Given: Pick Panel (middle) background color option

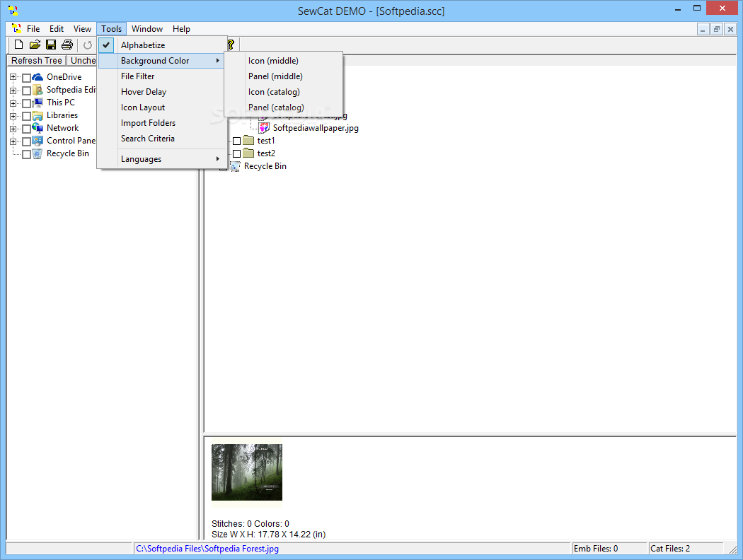Looking at the screenshot, I should pos(283,76).
